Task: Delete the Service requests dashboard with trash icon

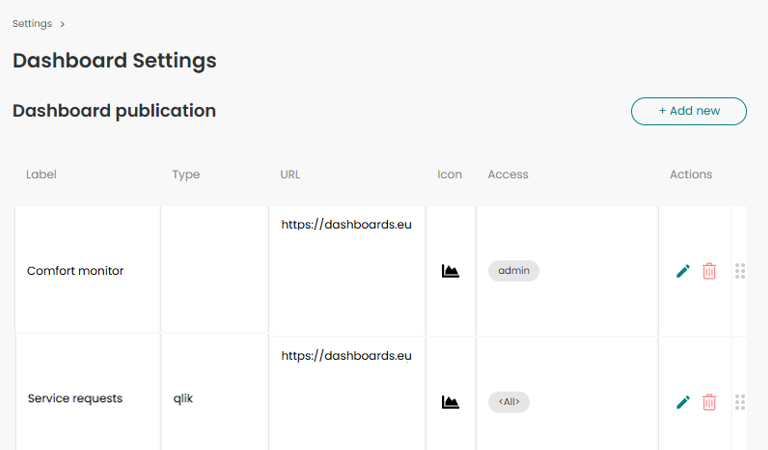Action: (709, 402)
